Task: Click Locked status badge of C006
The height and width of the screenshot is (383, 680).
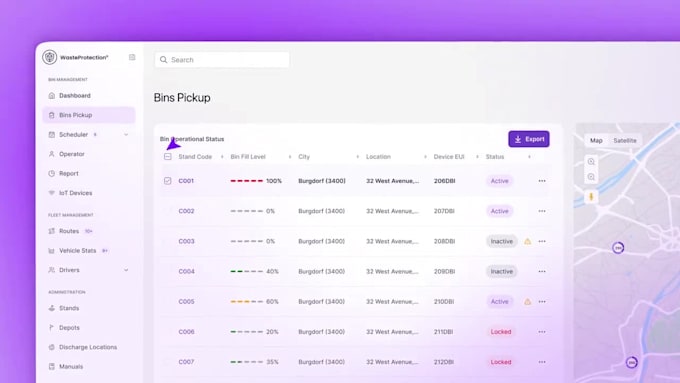Action: [x=501, y=332]
